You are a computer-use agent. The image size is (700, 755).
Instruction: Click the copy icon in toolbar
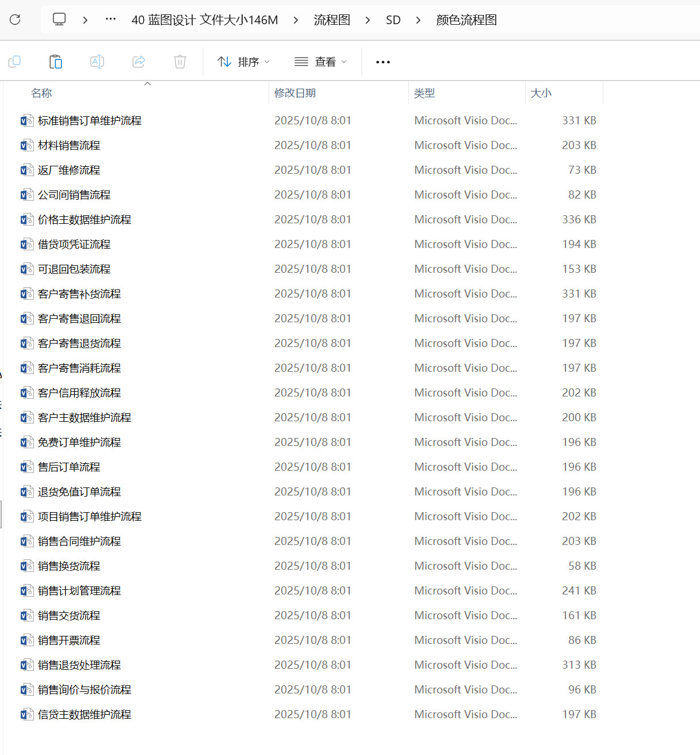pos(15,62)
